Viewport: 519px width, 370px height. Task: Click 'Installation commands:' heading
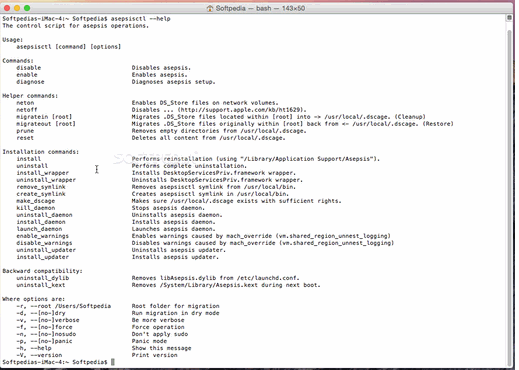tap(41, 152)
